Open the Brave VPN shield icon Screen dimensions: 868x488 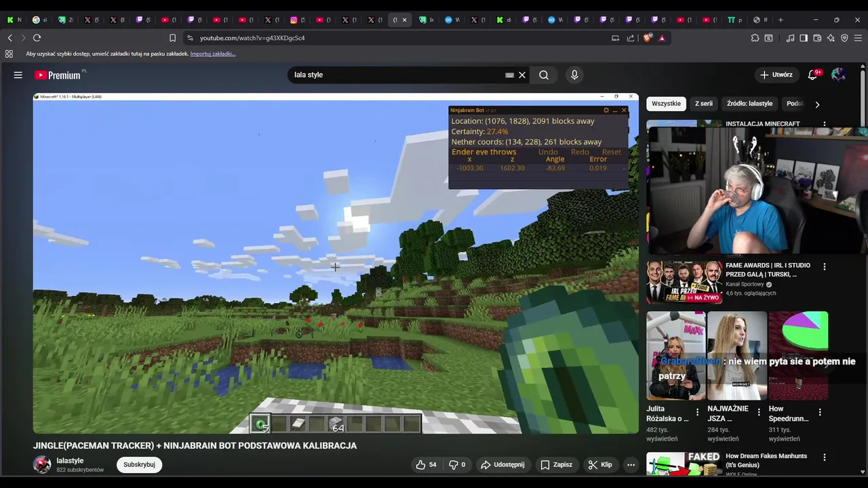(844, 38)
